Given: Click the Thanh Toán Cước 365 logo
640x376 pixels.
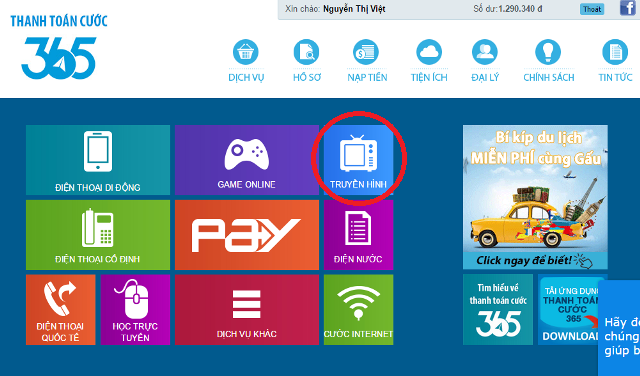Looking at the screenshot, I should [x=59, y=47].
